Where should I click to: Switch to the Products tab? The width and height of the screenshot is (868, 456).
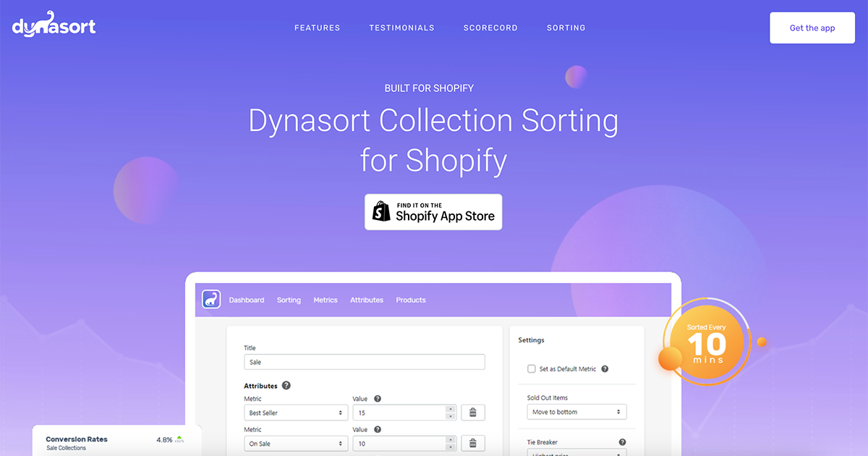point(410,300)
